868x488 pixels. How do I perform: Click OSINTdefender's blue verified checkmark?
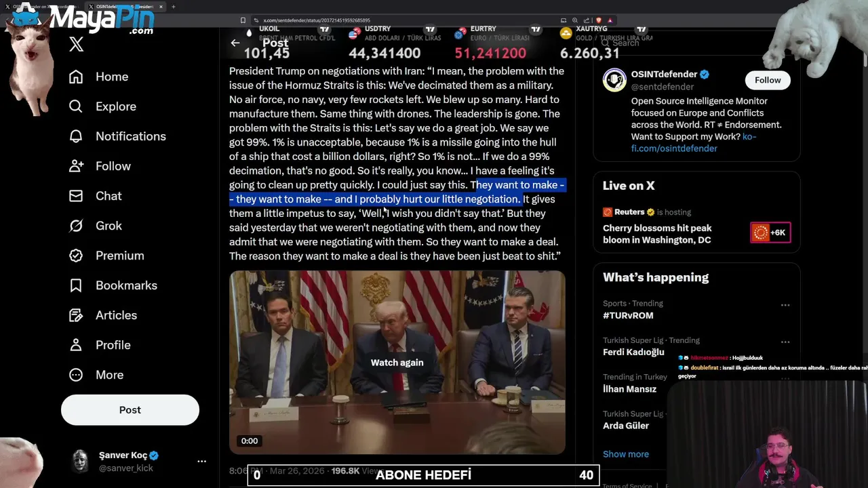(x=705, y=75)
